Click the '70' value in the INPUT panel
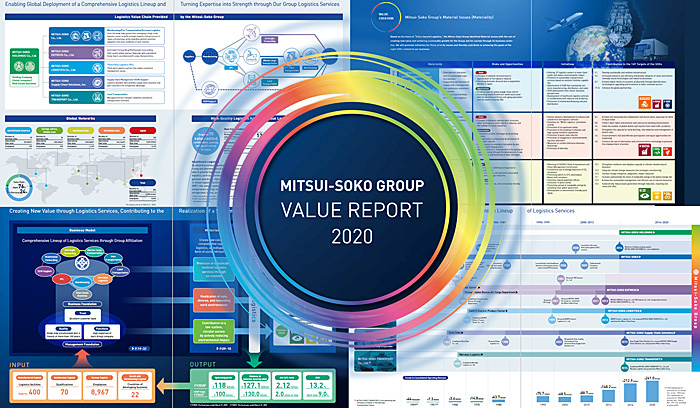This screenshot has height=408, width=700. point(64,392)
